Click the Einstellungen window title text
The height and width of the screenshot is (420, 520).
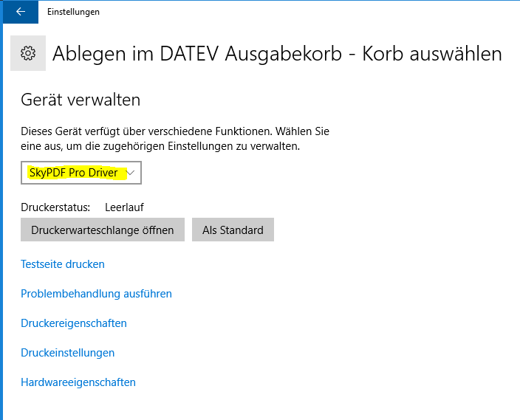point(73,12)
